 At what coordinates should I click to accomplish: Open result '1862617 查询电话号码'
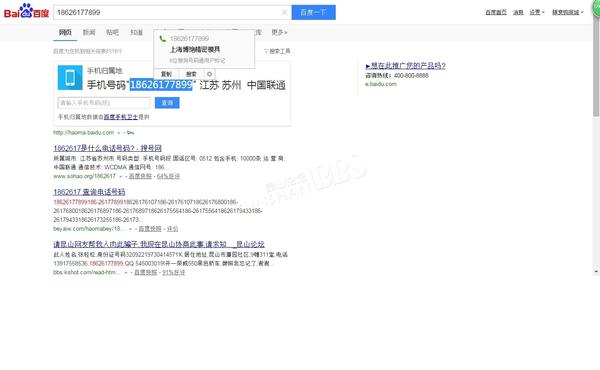89,192
